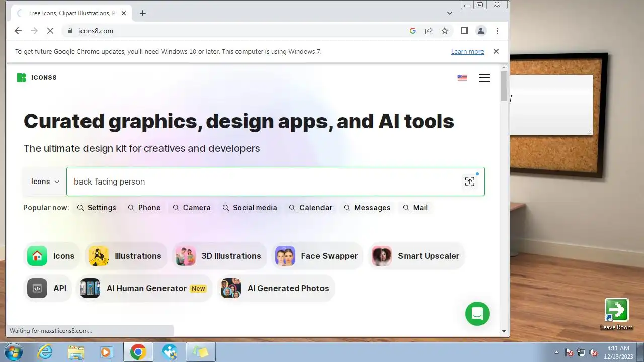Click Chrome forward arrow

tap(34, 31)
